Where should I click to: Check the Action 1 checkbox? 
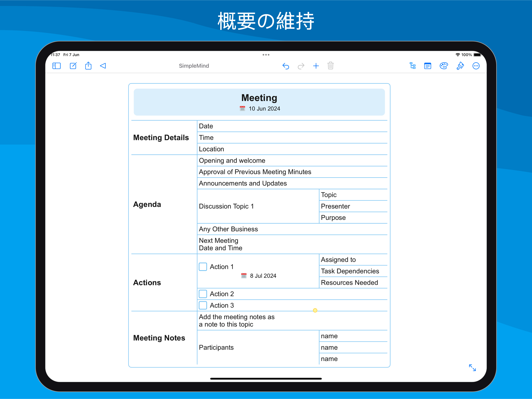coord(203,267)
